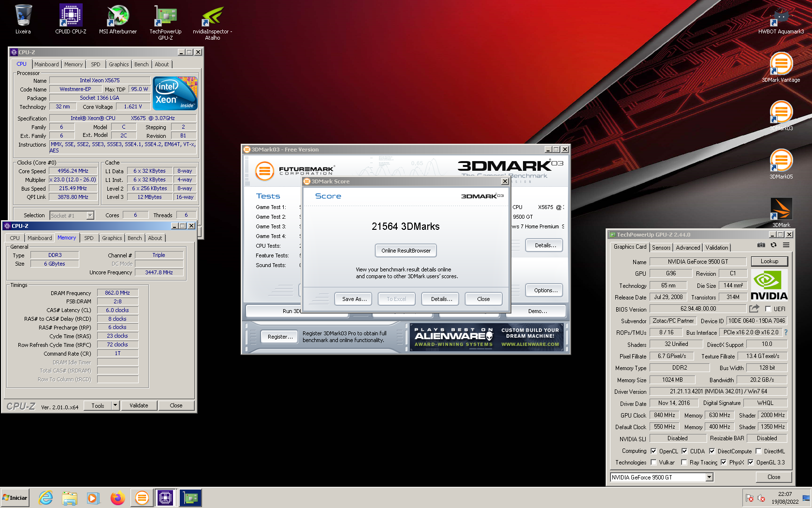
Task: Click the Alienware advertisement banner
Action: point(487,337)
